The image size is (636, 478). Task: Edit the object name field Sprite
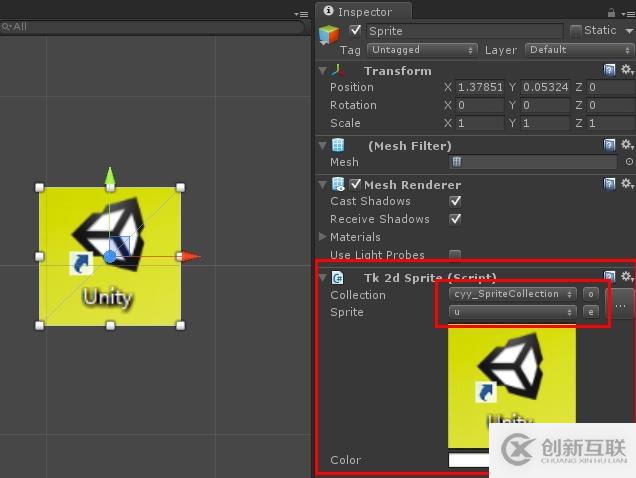[x=465, y=31]
